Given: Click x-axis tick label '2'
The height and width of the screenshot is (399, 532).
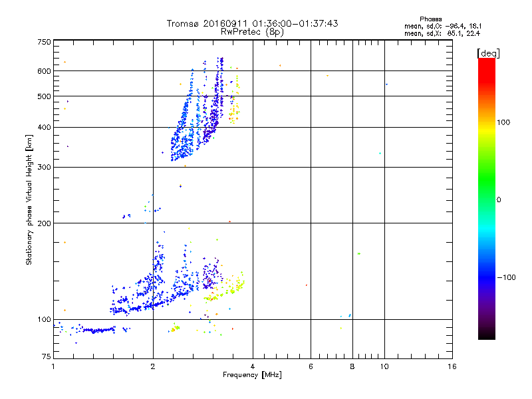Looking at the screenshot, I should pyautogui.click(x=153, y=366).
